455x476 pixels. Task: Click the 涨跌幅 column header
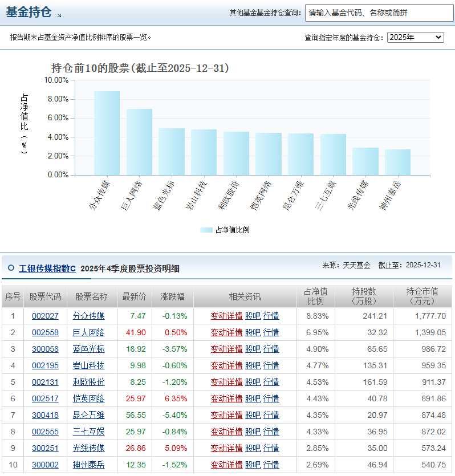[x=173, y=296]
